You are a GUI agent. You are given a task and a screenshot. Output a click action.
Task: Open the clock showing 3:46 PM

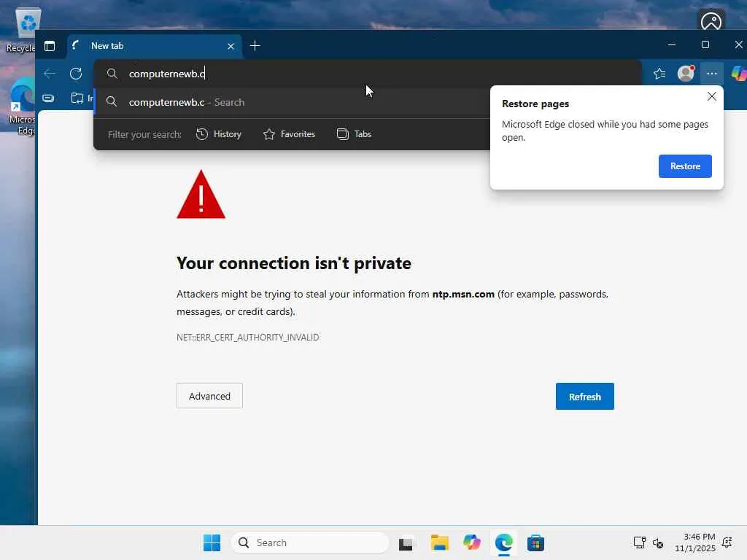695,542
